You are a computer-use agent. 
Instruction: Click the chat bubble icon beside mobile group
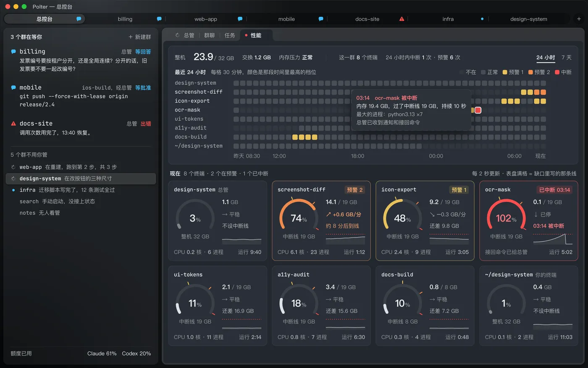[13, 87]
